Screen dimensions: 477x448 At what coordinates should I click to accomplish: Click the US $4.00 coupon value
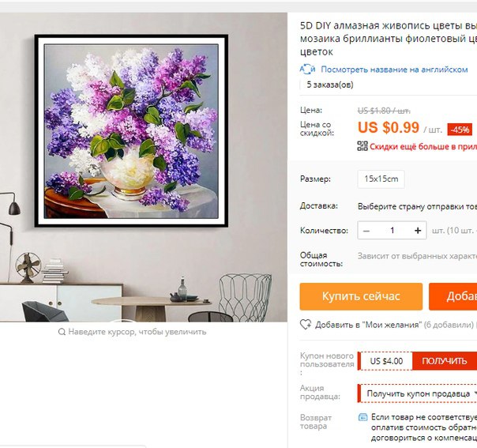[386, 361]
